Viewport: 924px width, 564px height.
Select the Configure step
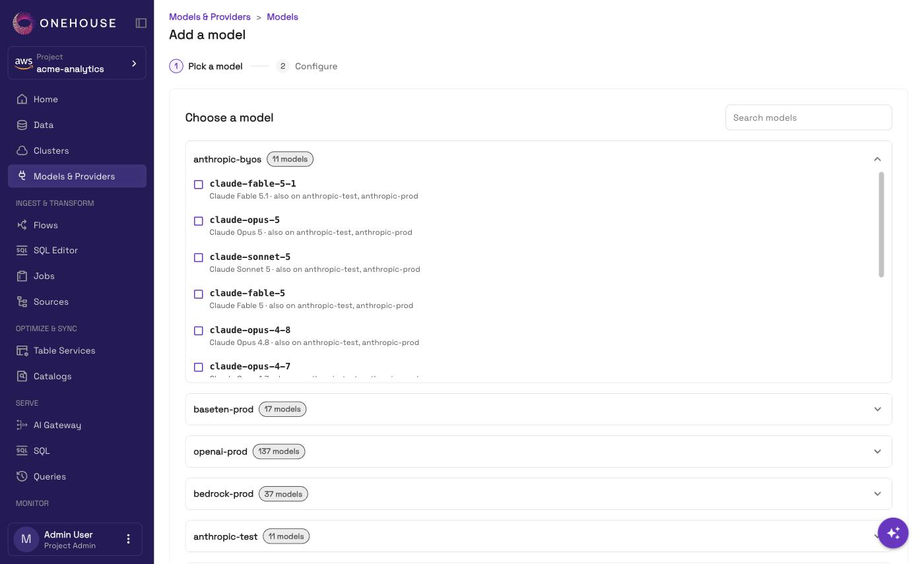point(307,66)
